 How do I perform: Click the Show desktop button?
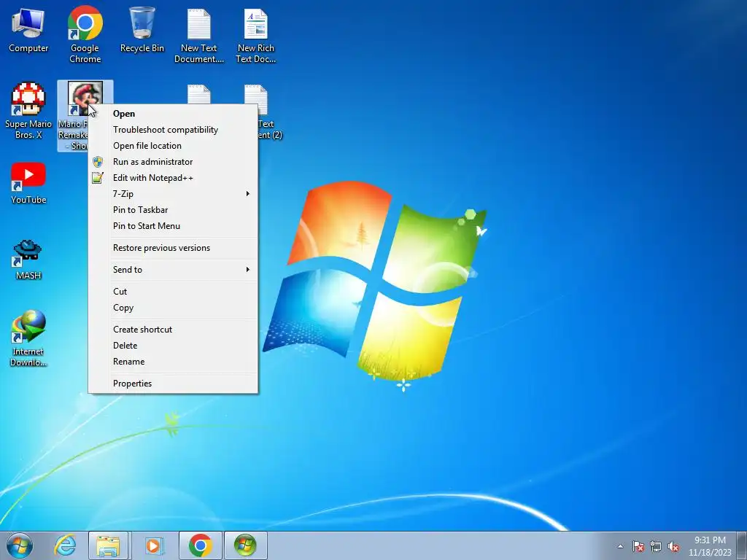(741, 545)
